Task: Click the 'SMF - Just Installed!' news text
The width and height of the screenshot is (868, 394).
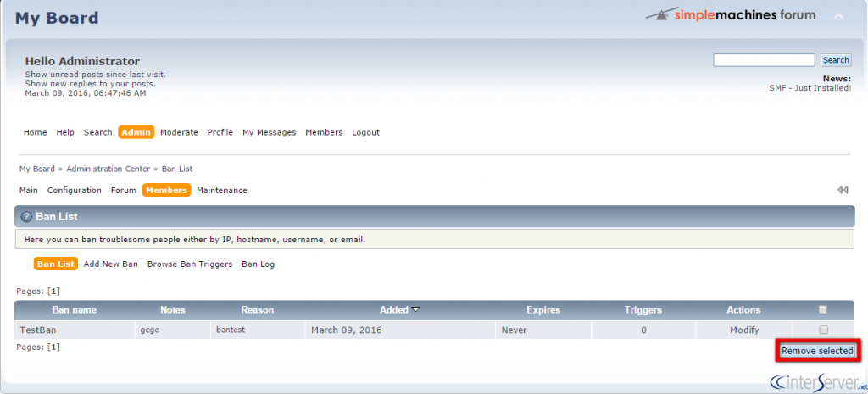Action: coord(810,87)
